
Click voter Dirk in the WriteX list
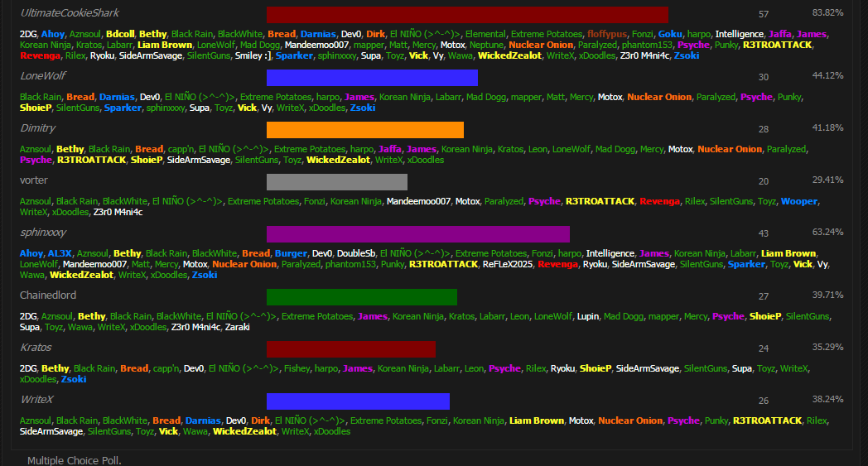tap(260, 420)
